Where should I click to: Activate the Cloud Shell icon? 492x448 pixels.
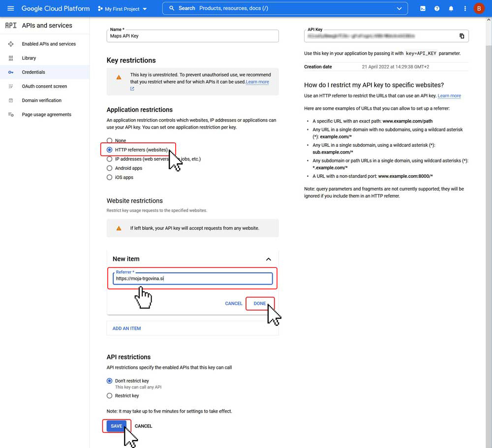pos(423,8)
